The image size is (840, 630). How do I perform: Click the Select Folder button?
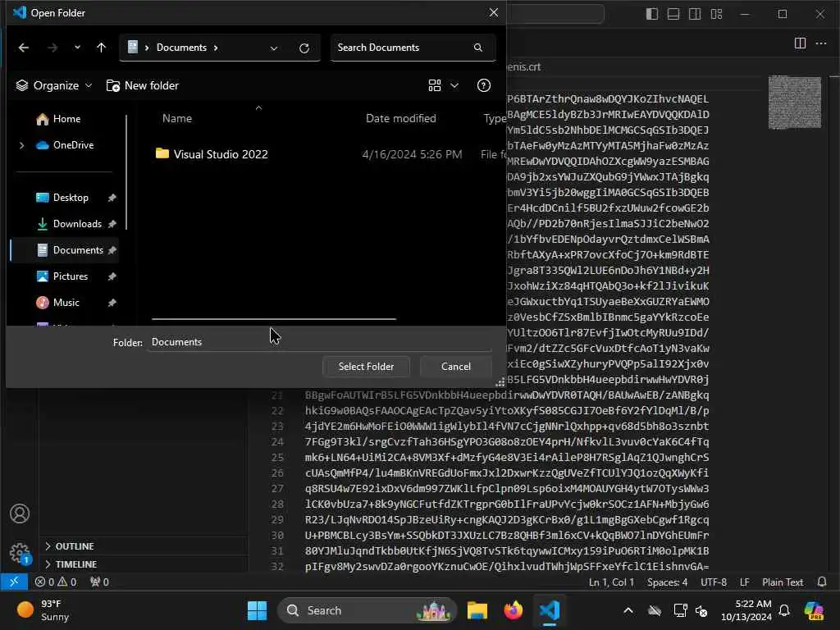click(366, 367)
